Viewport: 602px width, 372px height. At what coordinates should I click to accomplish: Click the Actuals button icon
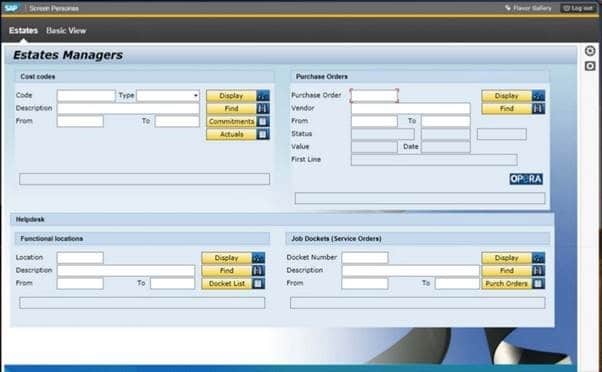(x=263, y=134)
